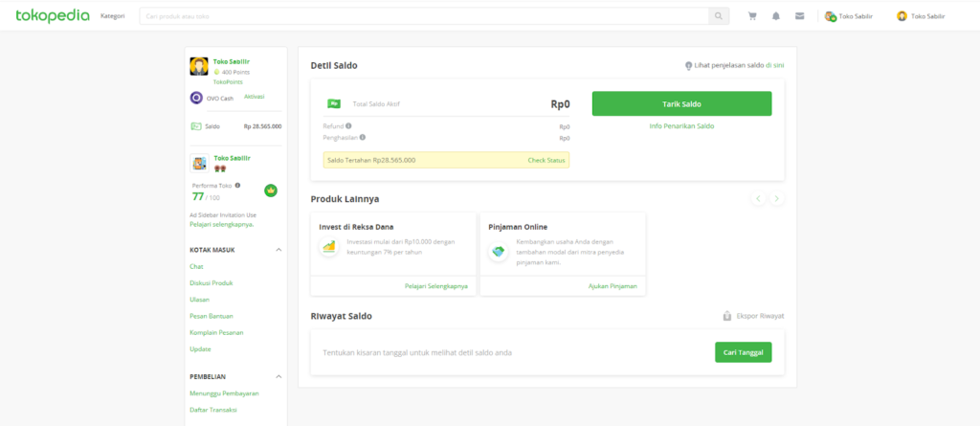The width and height of the screenshot is (980, 426).
Task: Open Pesan Bantuan
Action: [x=212, y=316]
